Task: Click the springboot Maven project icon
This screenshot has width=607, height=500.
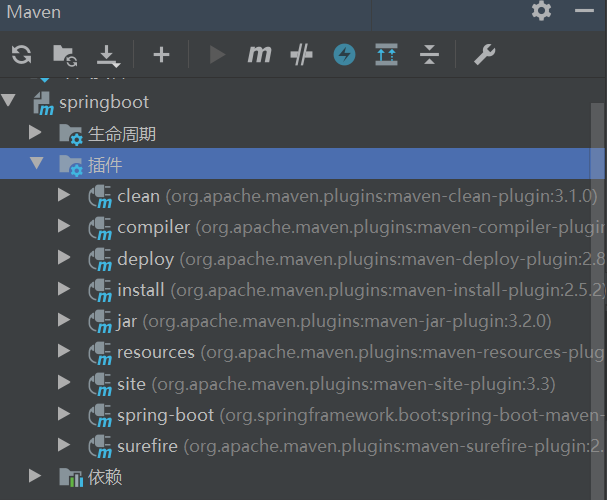Action: click(x=43, y=103)
